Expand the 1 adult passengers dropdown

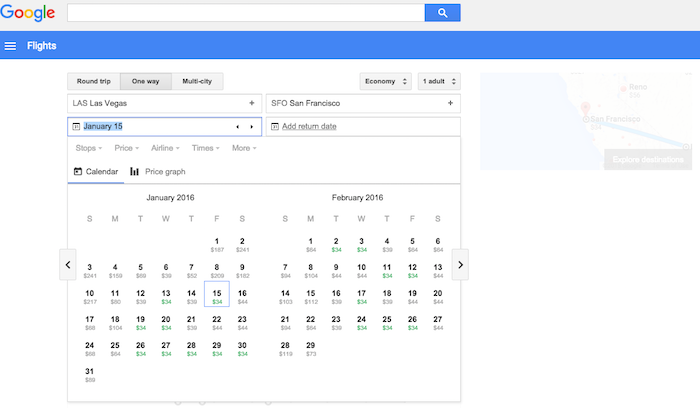[x=440, y=81]
